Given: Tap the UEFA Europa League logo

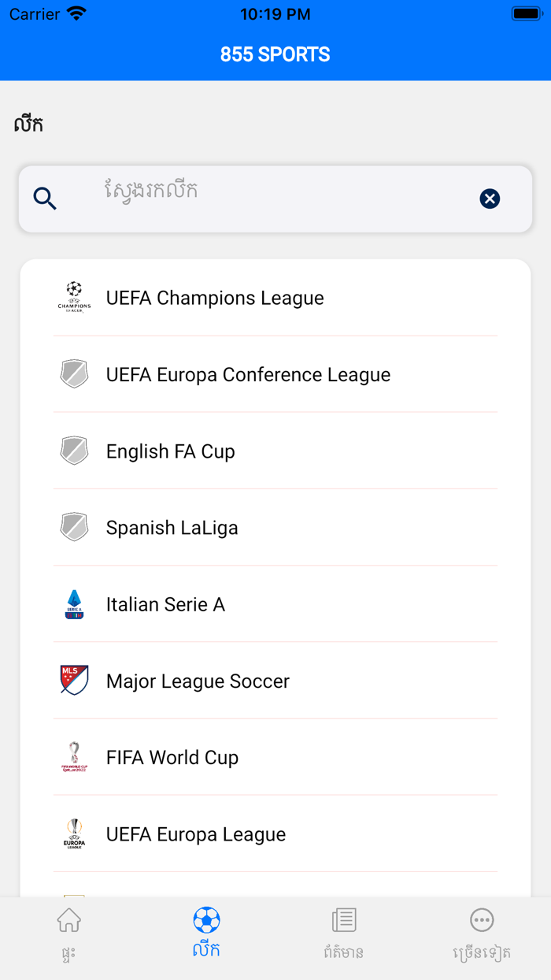Looking at the screenshot, I should [x=74, y=833].
